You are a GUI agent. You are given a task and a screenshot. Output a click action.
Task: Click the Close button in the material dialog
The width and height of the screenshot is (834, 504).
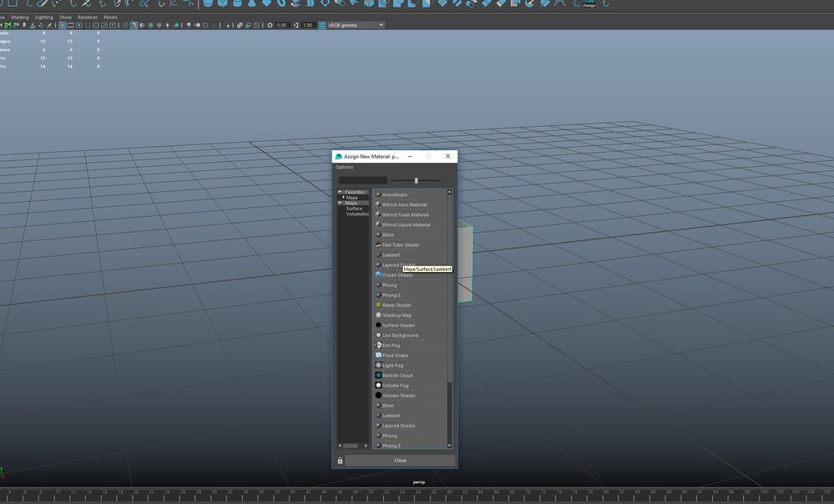pos(400,461)
